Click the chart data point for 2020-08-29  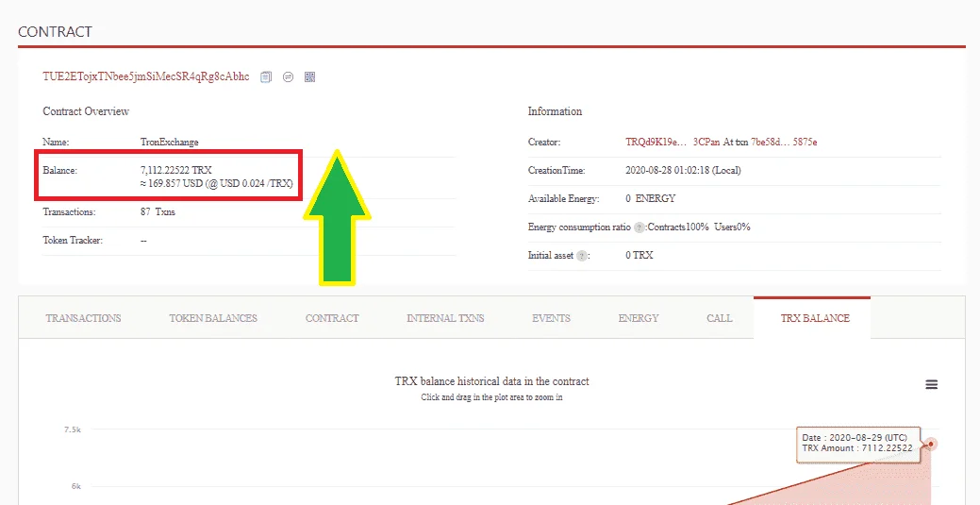[x=931, y=444]
